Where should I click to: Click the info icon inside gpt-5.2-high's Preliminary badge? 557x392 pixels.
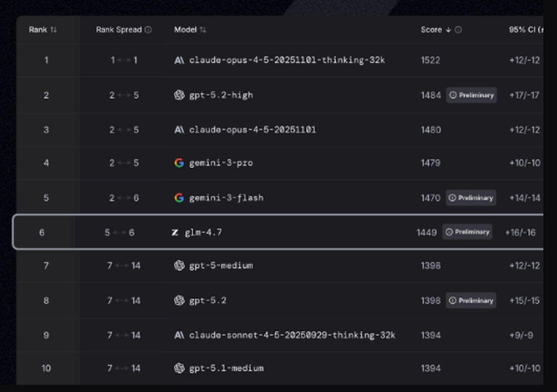[x=452, y=95]
